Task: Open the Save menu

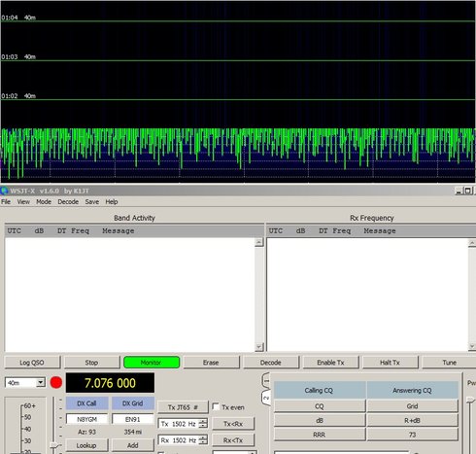Action: point(92,202)
